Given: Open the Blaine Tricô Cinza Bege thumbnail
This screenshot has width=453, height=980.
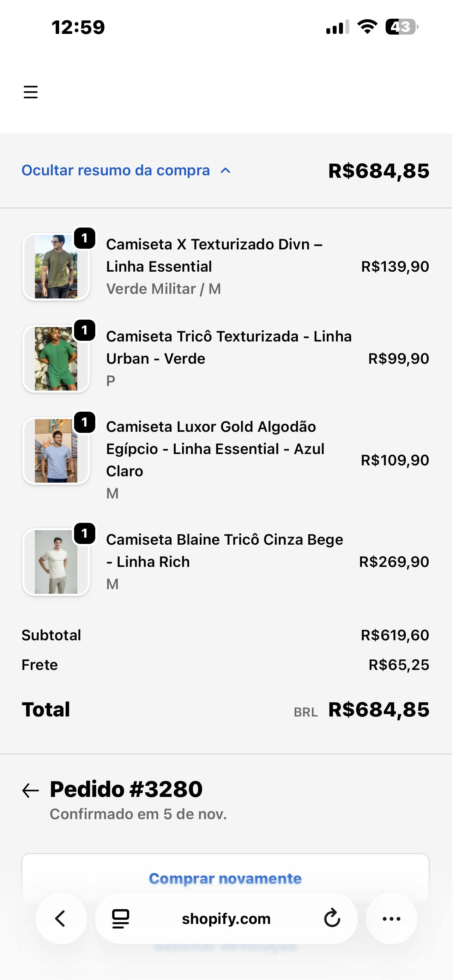Looking at the screenshot, I should point(56,562).
